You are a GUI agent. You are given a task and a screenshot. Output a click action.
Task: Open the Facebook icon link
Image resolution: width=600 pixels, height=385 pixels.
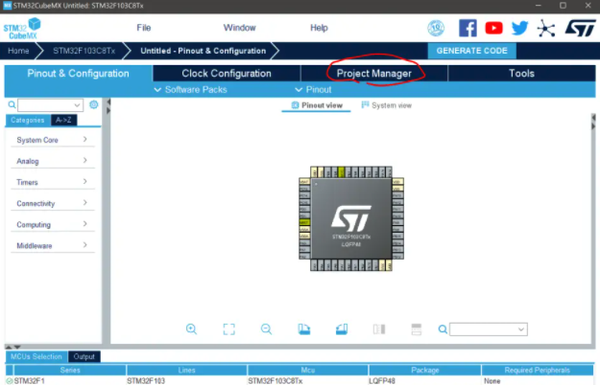[468, 28]
